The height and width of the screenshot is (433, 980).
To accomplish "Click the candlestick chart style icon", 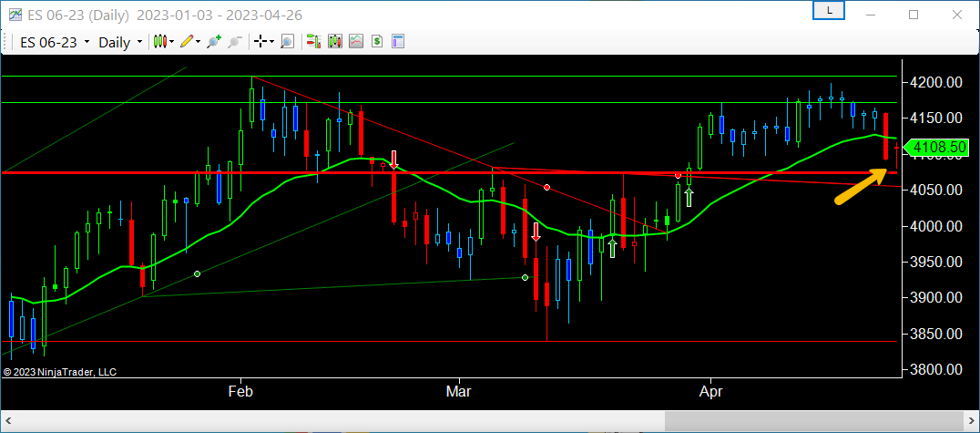I will pyautogui.click(x=161, y=42).
